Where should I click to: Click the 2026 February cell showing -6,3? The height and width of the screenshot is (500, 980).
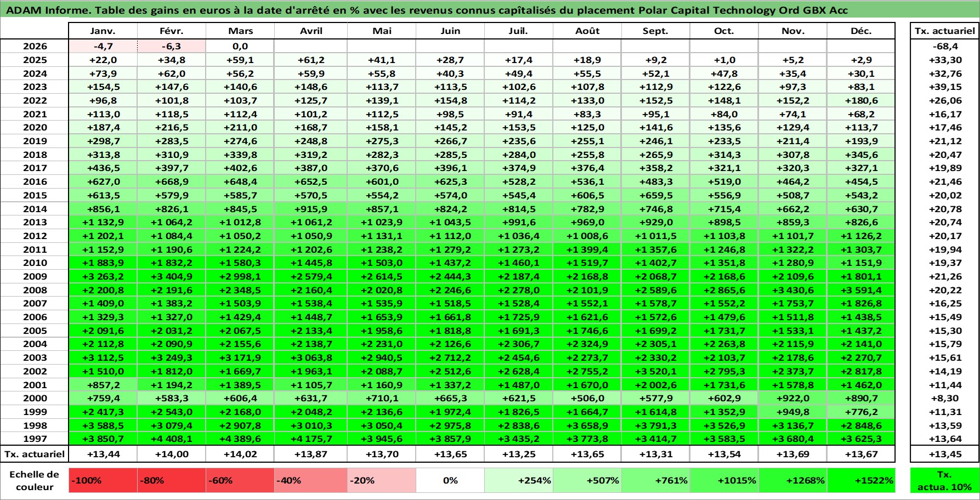[x=172, y=47]
